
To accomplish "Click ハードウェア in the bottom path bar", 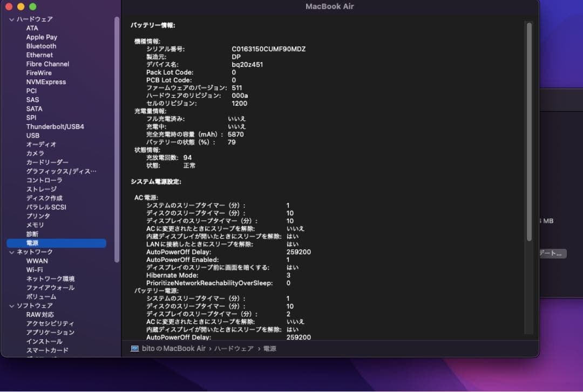I will click(234, 349).
